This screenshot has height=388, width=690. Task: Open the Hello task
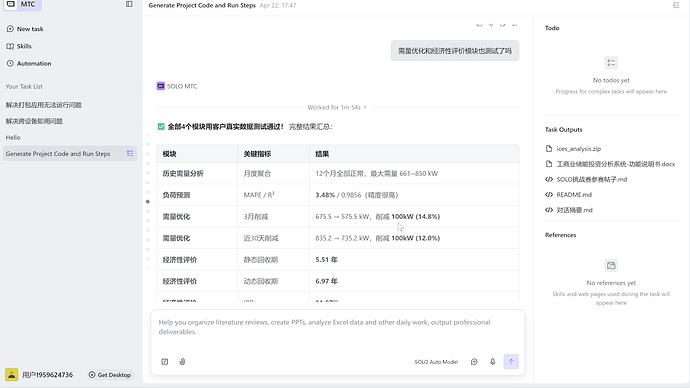(13, 138)
